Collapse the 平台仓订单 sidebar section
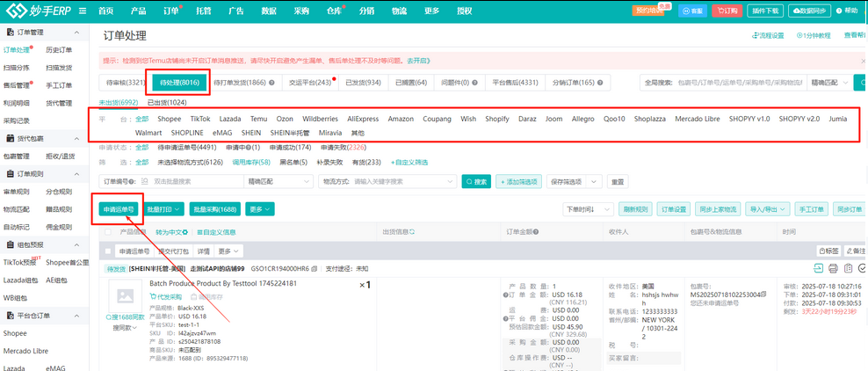Screen dimensions: 868x371 tap(76, 315)
